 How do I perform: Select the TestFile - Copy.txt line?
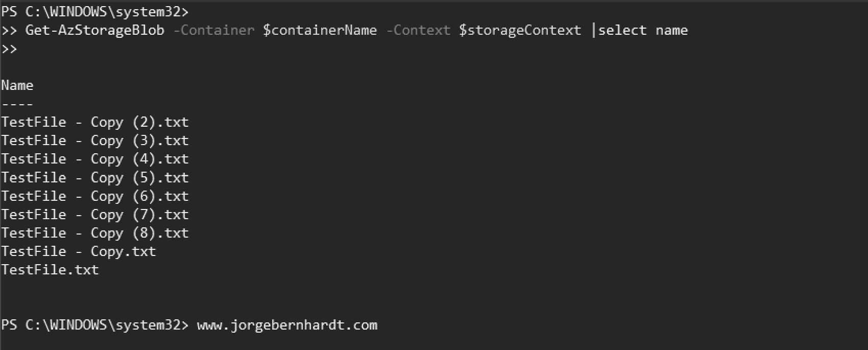click(x=79, y=251)
